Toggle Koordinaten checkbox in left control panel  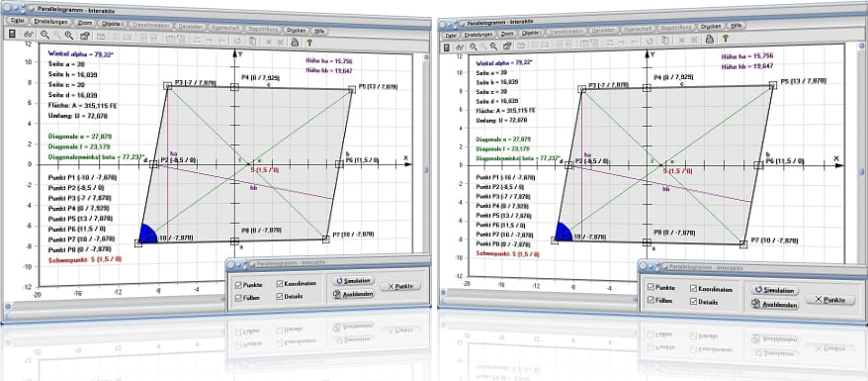pyautogui.click(x=280, y=283)
